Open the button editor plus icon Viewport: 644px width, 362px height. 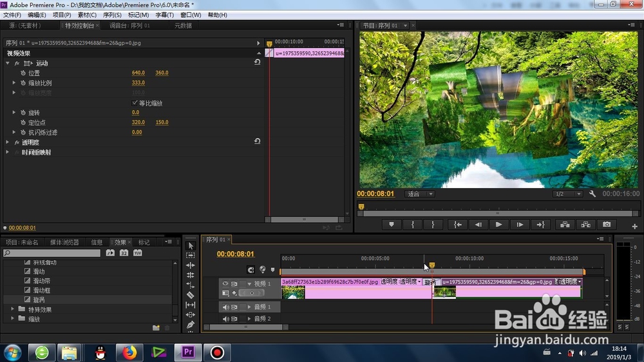click(x=634, y=226)
